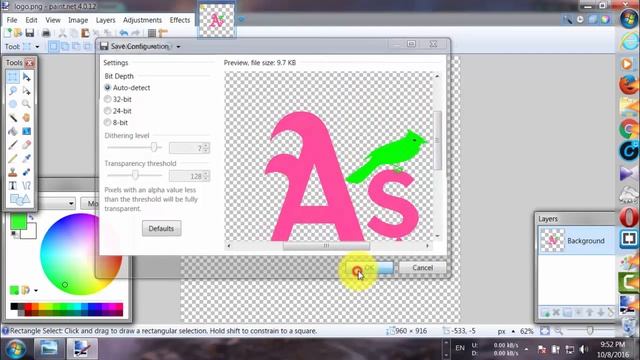Select the Pan hand tool
Image resolution: width=640 pixels, height=360 pixels.
coord(27,118)
